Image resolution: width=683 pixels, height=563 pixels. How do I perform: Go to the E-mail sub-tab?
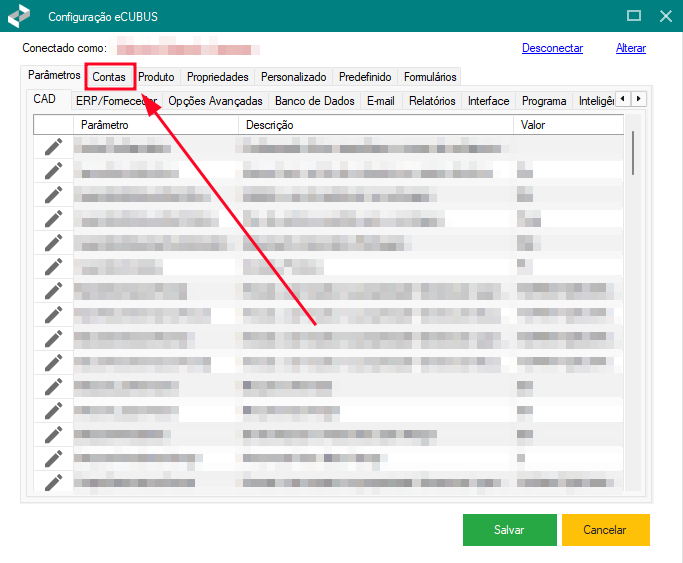[380, 101]
